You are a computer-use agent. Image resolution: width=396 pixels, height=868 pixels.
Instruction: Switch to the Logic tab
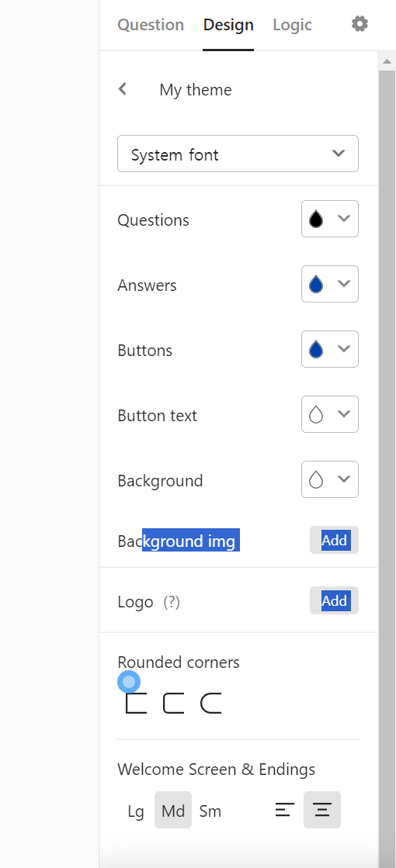click(x=292, y=25)
